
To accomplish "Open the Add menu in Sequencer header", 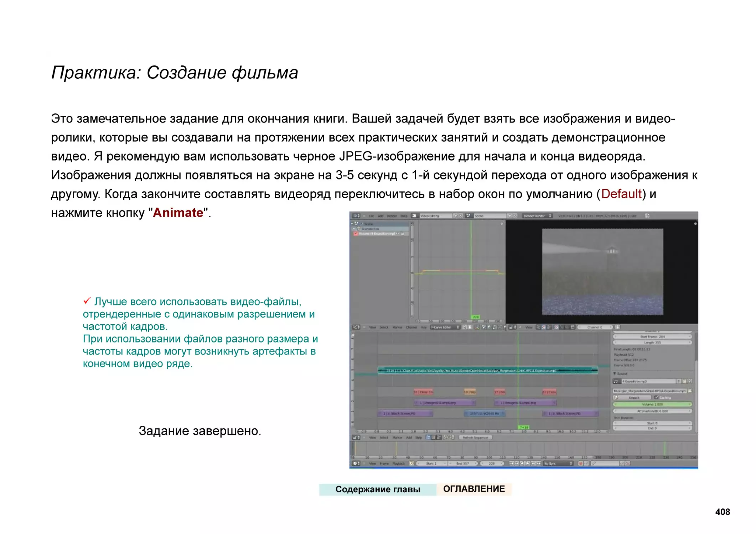I will (x=409, y=438).
